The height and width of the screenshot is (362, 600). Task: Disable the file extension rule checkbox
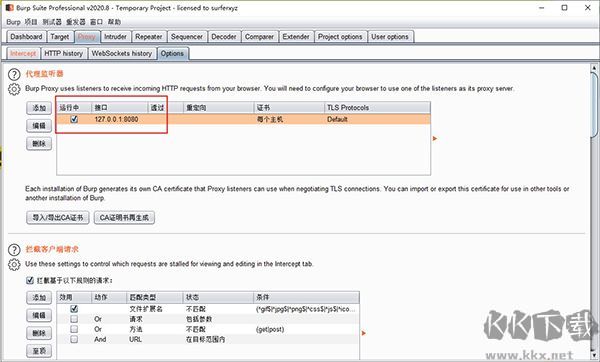74,308
